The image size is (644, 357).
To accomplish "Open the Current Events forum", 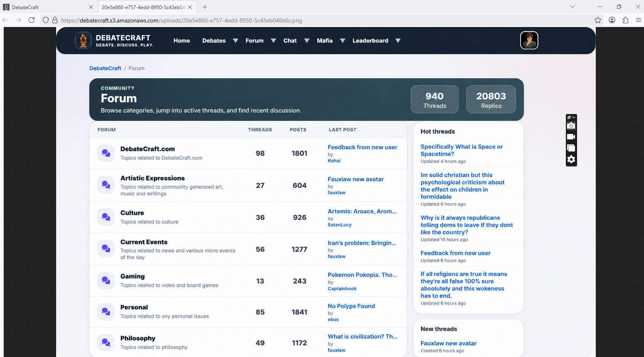I will point(144,242).
